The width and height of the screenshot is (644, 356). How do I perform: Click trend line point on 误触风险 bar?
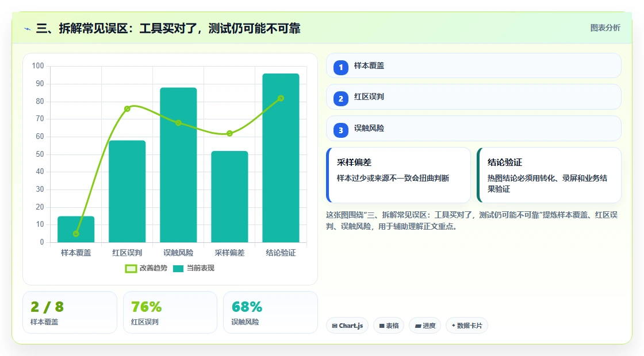(x=178, y=123)
